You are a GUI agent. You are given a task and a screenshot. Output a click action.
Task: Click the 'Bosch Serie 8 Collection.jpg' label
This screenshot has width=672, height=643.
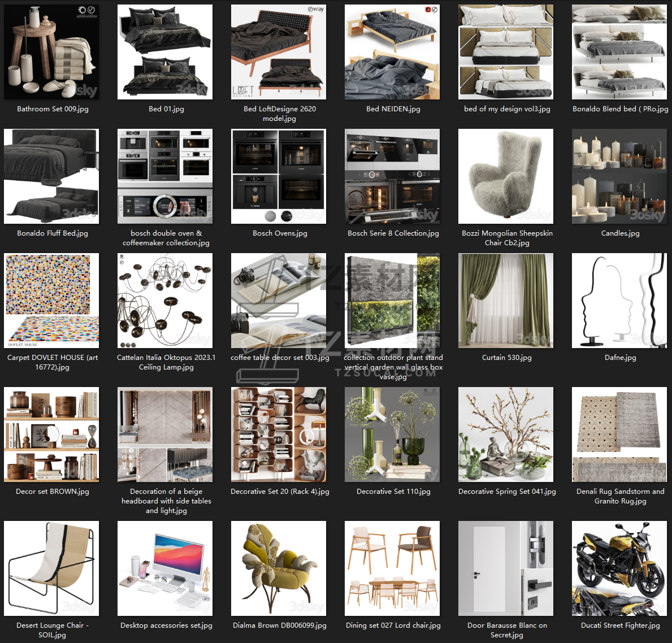tap(393, 233)
